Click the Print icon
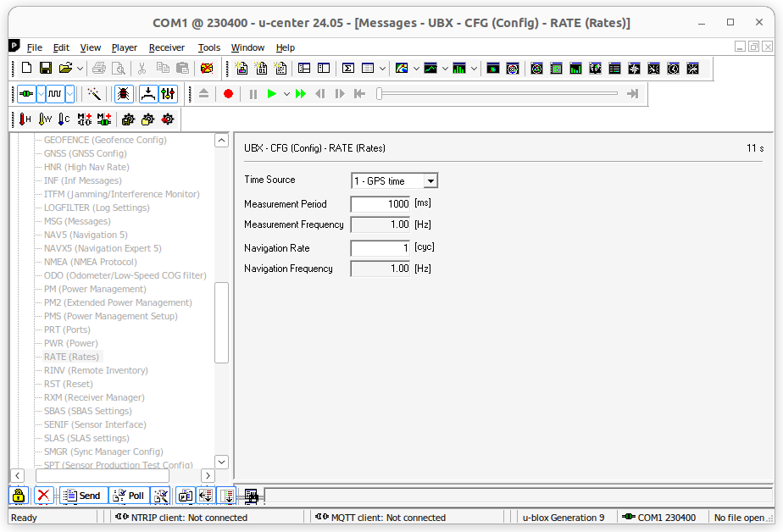783x532 pixels. [x=99, y=68]
